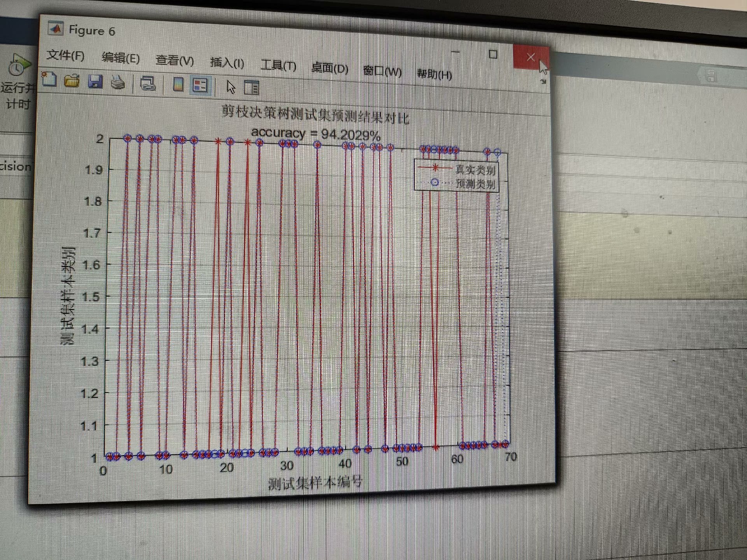This screenshot has width=747, height=560.
Task: Click the Link Plot toolbar icon
Action: coord(148,84)
